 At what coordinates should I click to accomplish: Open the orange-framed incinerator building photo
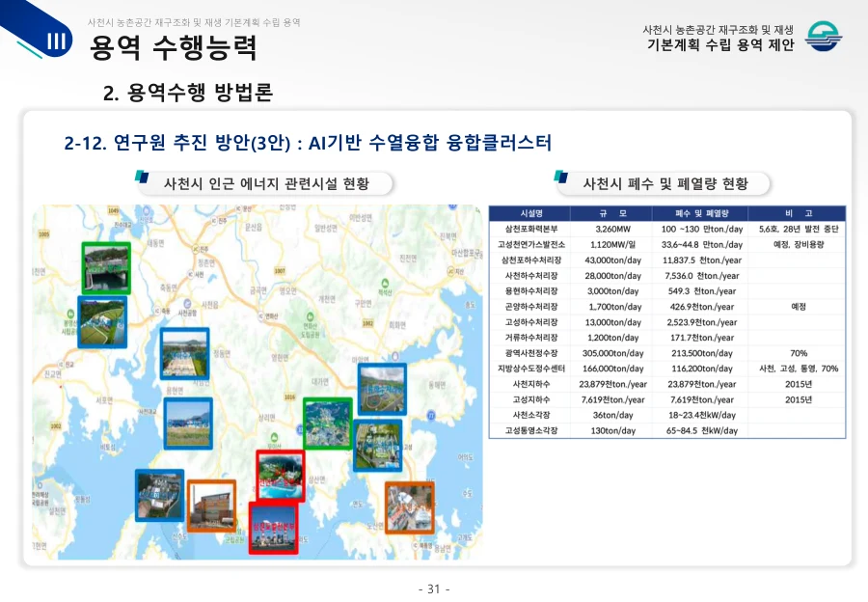[x=211, y=506]
